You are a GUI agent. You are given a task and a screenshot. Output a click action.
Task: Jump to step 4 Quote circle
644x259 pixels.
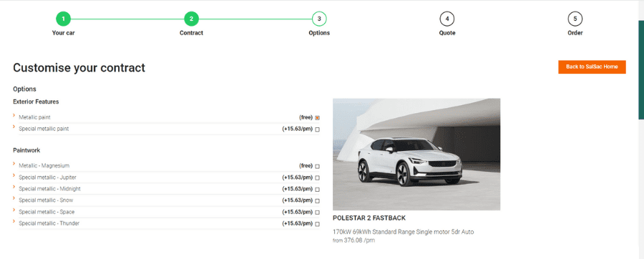[x=447, y=19]
